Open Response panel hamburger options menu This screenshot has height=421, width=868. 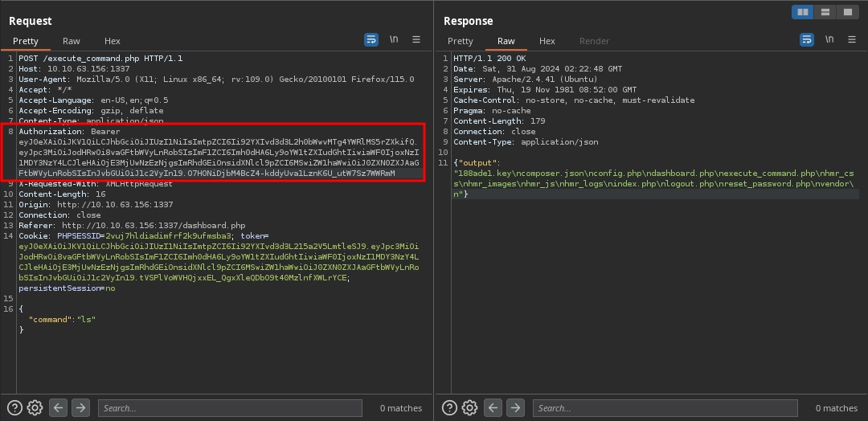[851, 39]
